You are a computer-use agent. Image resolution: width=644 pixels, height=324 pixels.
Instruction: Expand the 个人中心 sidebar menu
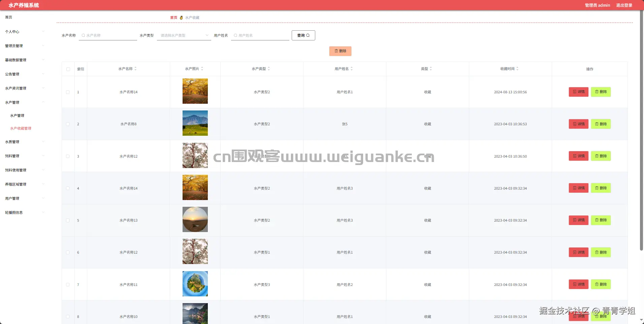tap(25, 32)
